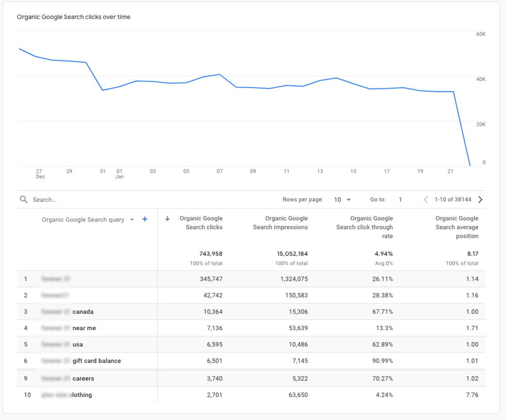Click the Organic Google Search clicks over time title
The width and height of the screenshot is (506, 420).
[x=74, y=17]
